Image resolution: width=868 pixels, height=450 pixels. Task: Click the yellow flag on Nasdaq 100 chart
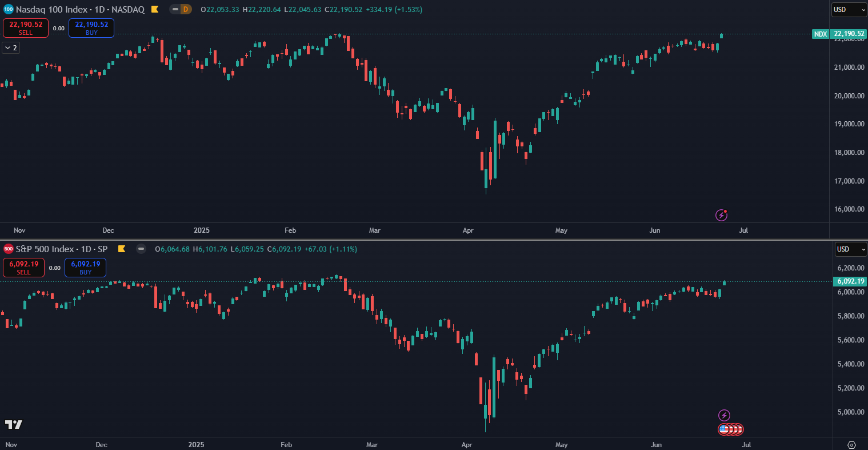point(155,9)
